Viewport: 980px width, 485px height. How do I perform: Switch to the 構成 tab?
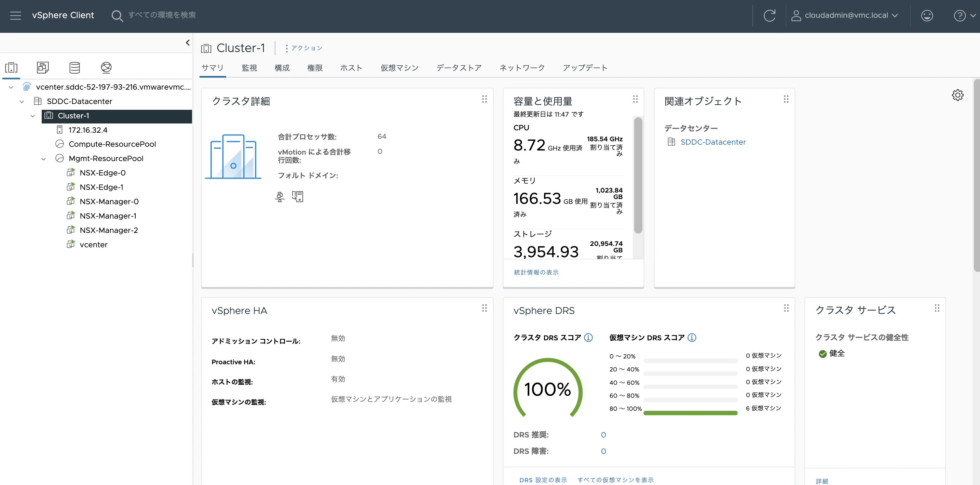[x=282, y=68]
